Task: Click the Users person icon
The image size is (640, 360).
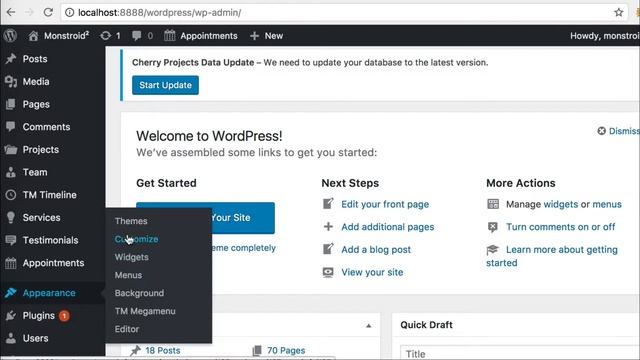Action: coord(11,338)
